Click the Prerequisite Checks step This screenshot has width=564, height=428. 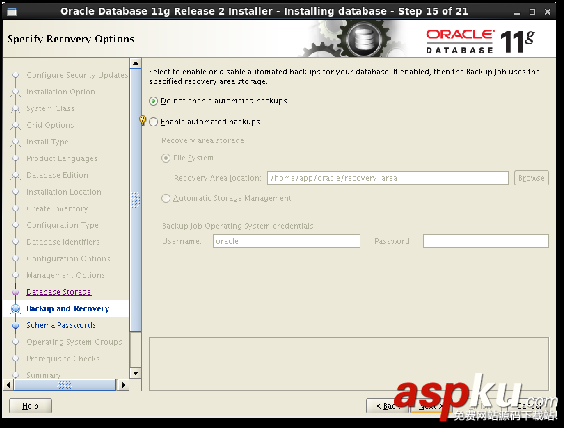63,359
